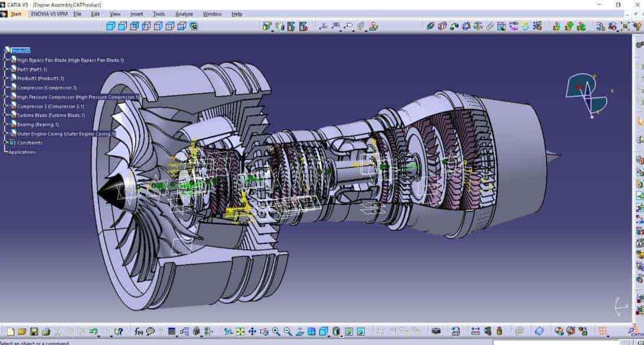Click the Fit All In view icon

pyautogui.click(x=240, y=331)
